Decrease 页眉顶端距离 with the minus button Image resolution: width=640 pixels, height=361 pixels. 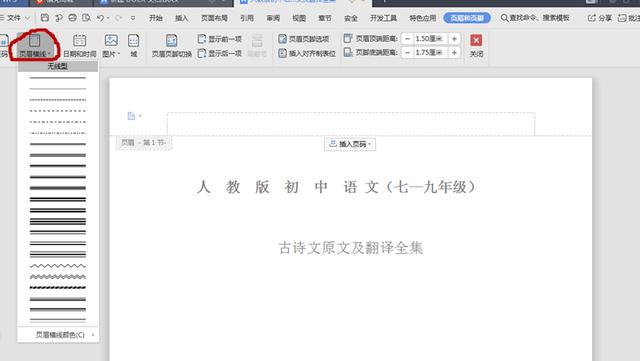[407, 39]
